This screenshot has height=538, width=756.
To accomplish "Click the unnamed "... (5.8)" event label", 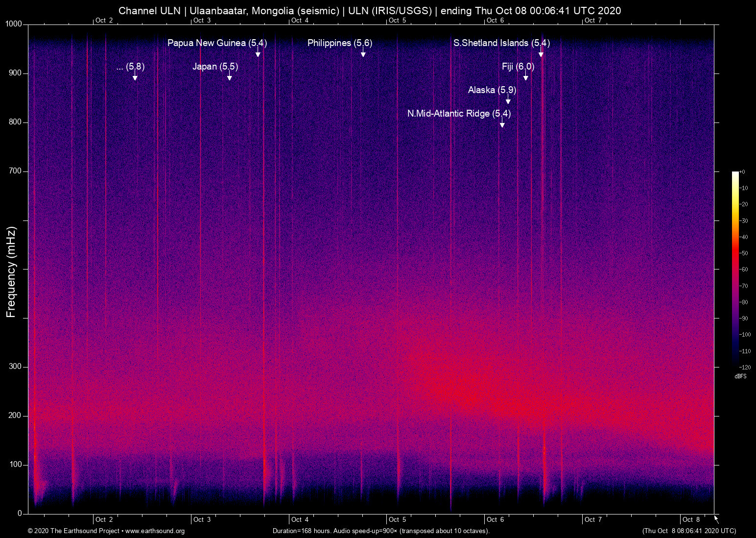I will 131,67.
